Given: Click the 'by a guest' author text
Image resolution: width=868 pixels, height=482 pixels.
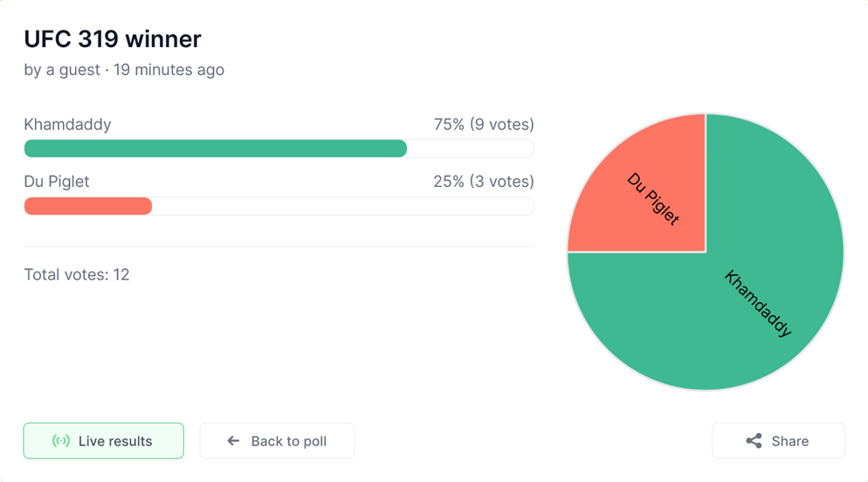Looking at the screenshot, I should (x=61, y=70).
